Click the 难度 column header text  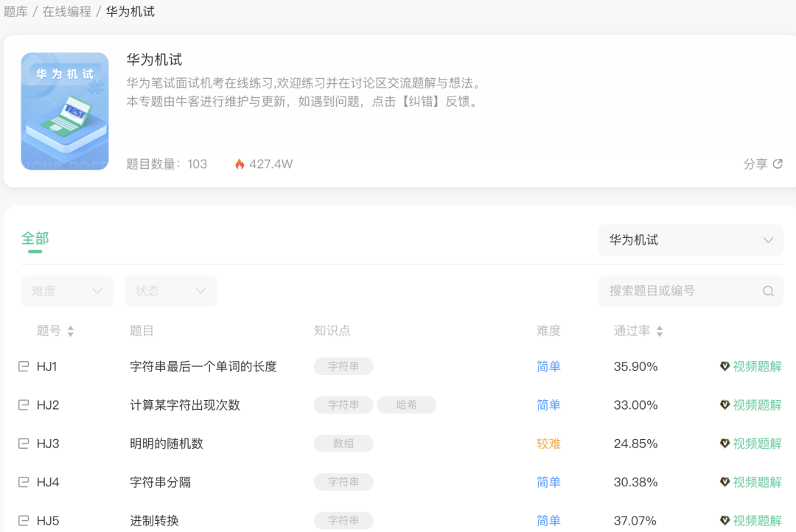point(549,331)
